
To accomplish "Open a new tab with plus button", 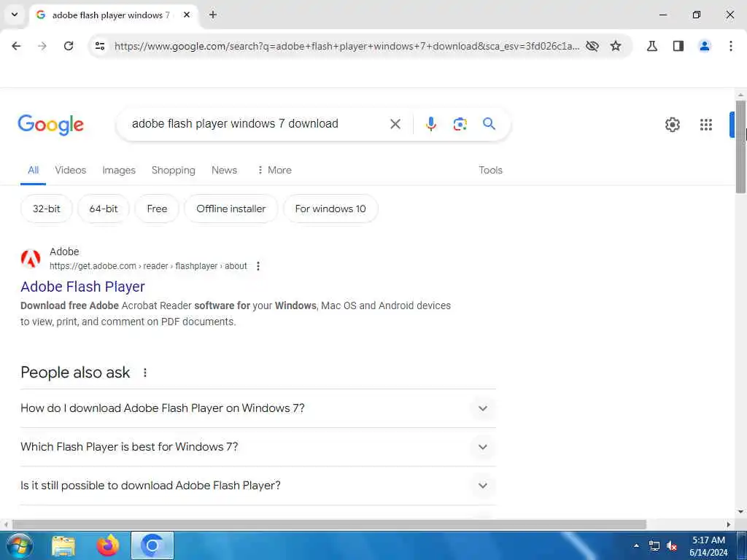I will coord(213,15).
